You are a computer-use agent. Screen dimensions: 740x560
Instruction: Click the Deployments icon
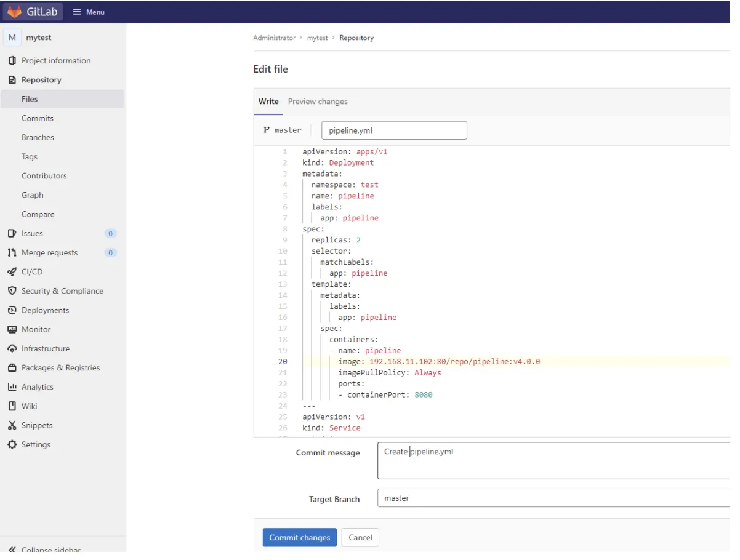(x=12, y=310)
